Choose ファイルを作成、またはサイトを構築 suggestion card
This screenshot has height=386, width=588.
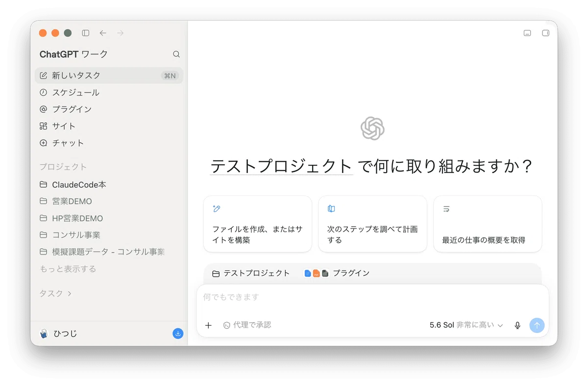[x=258, y=224]
